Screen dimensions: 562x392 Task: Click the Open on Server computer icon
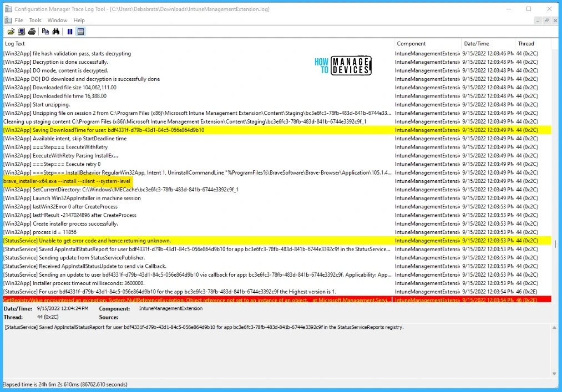point(21,32)
